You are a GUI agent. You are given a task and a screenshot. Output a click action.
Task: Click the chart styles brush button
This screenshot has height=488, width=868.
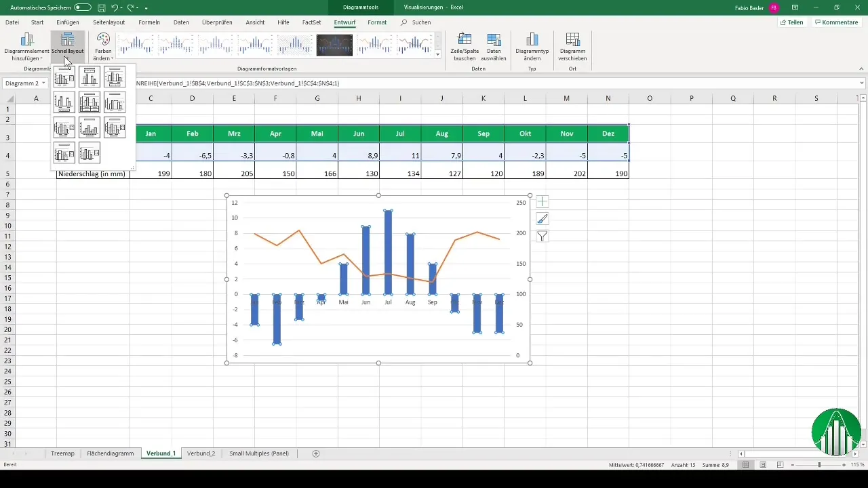pyautogui.click(x=542, y=219)
